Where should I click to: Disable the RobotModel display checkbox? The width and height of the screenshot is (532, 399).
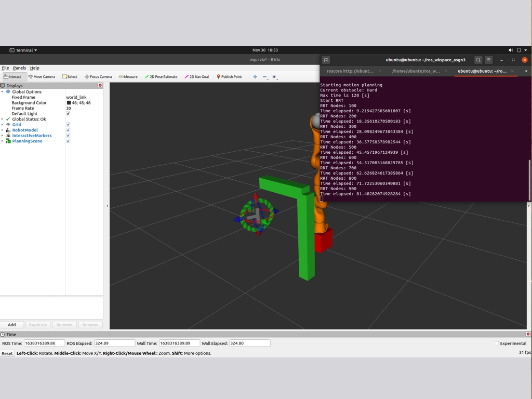click(x=68, y=130)
